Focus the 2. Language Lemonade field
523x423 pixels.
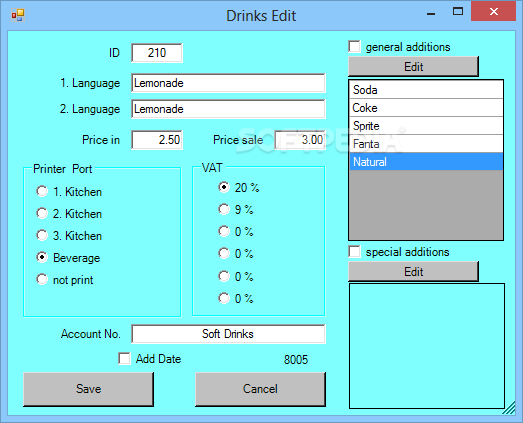228,109
